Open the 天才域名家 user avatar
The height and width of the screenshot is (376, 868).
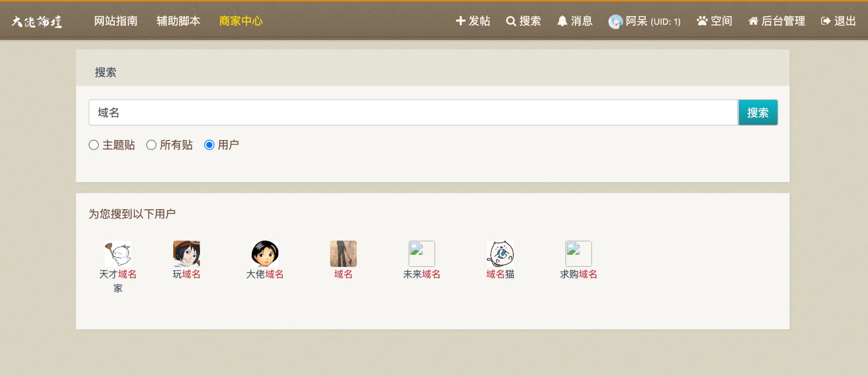(x=118, y=254)
